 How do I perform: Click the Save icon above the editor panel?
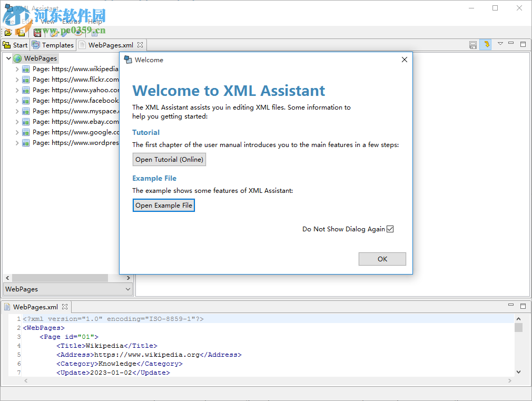click(x=472, y=44)
